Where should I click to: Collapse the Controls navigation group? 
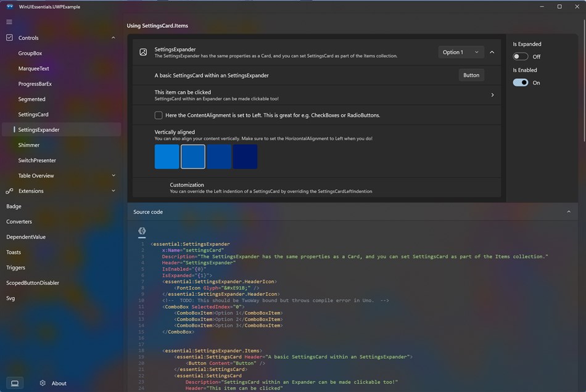click(113, 38)
